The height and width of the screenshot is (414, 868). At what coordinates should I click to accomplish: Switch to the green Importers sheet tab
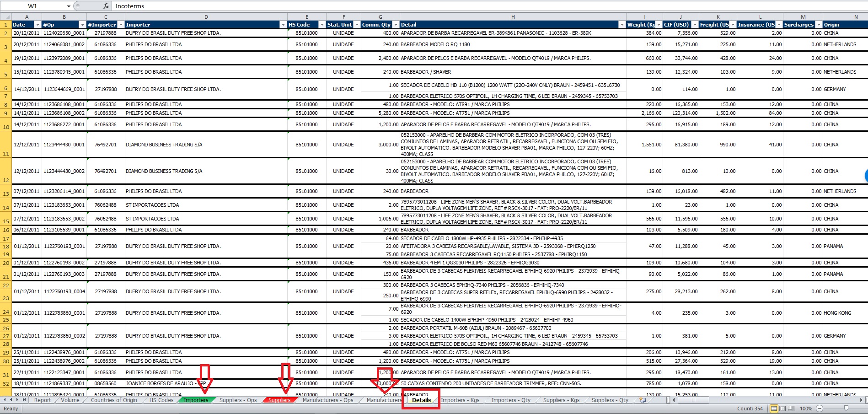(x=196, y=400)
